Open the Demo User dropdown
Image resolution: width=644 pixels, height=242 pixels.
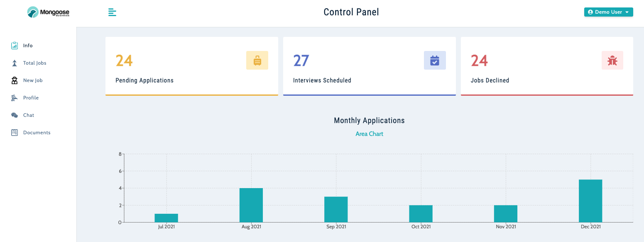[x=608, y=12]
